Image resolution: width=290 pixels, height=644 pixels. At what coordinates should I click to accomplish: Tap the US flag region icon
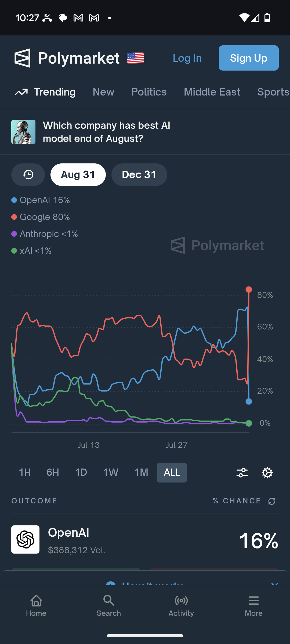tap(136, 58)
